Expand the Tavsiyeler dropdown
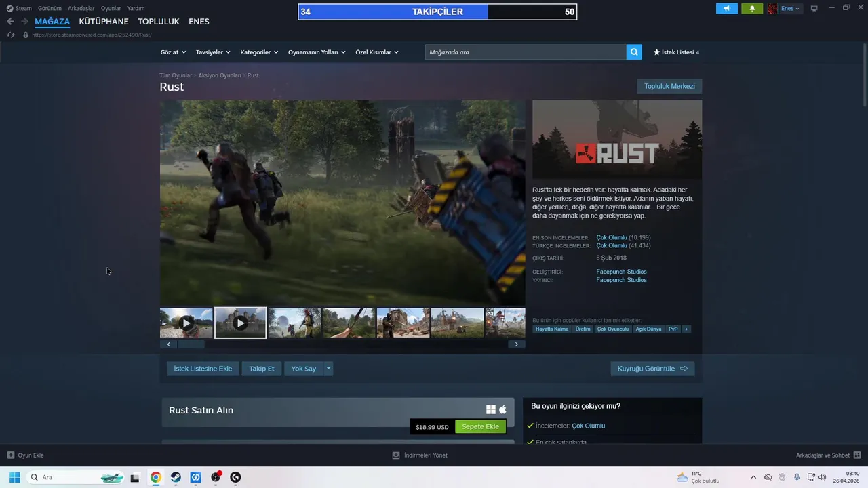 (213, 52)
